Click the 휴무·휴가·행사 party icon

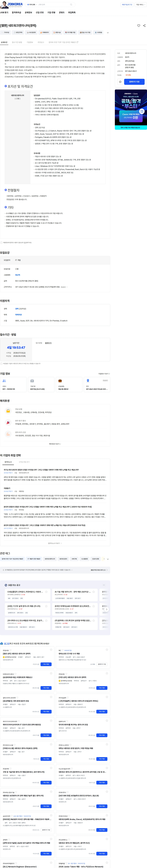(8, 423)
